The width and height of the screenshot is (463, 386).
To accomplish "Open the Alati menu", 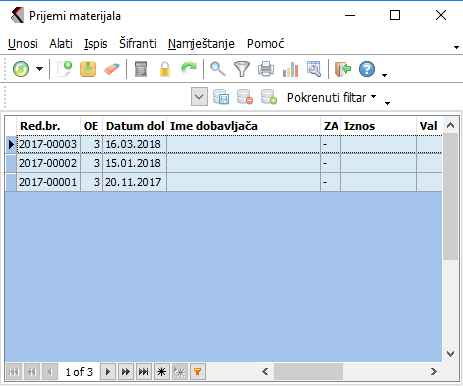I will pos(61,44).
